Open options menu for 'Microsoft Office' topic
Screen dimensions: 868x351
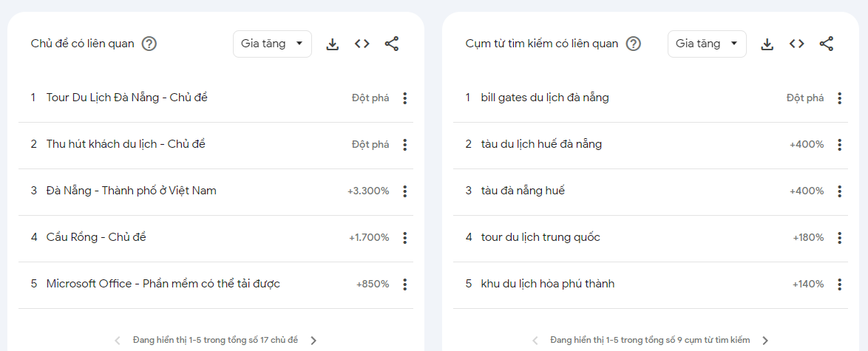click(x=404, y=284)
